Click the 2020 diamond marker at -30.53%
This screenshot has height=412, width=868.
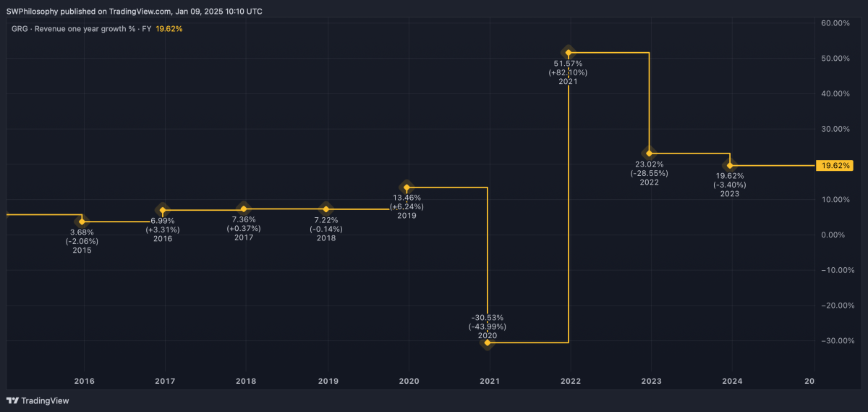(488, 342)
